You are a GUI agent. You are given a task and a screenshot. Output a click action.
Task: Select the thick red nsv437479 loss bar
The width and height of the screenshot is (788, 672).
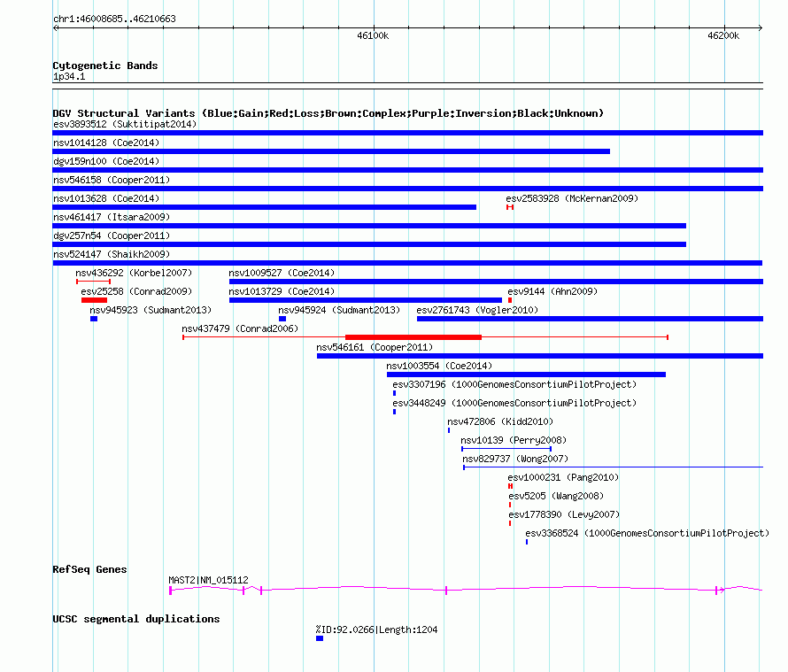point(413,337)
